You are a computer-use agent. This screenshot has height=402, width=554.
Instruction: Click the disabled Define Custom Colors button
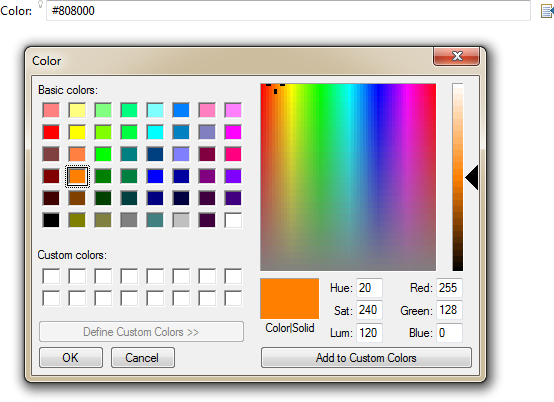(x=141, y=332)
